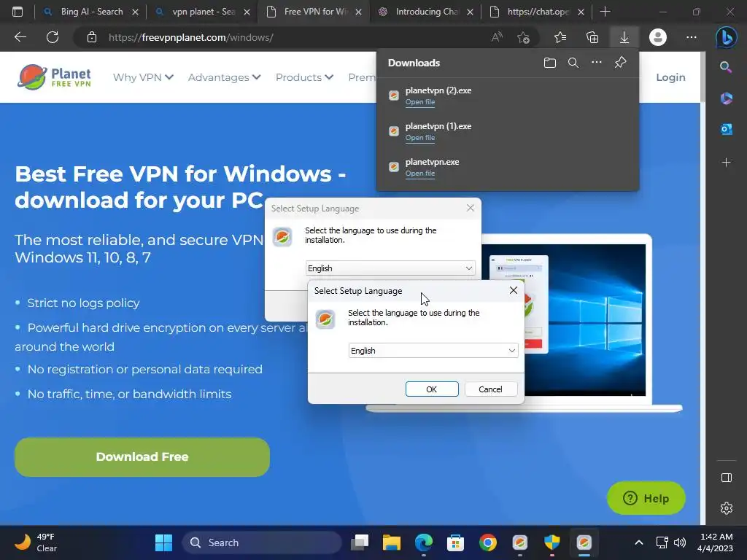
Task: Open Microsoft 365 sidebar icon
Action: coord(726,98)
